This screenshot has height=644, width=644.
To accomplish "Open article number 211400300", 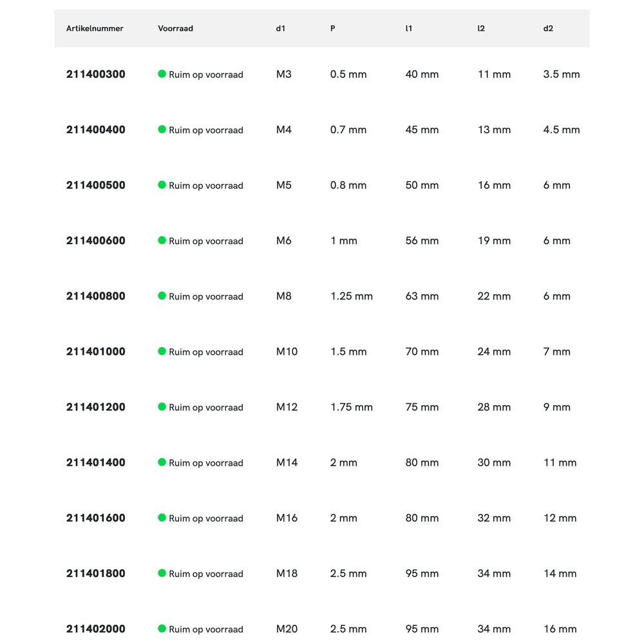I will tap(96, 74).
